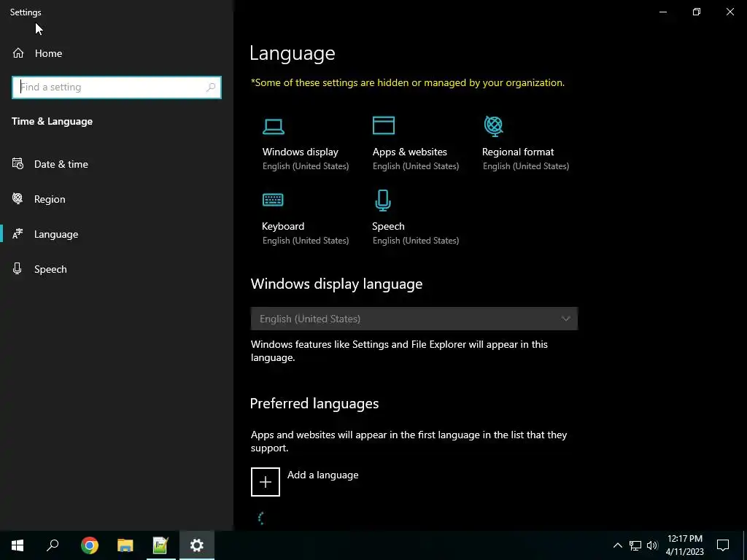747x560 pixels.
Task: Click the Language sidebar icon
Action: pos(18,234)
